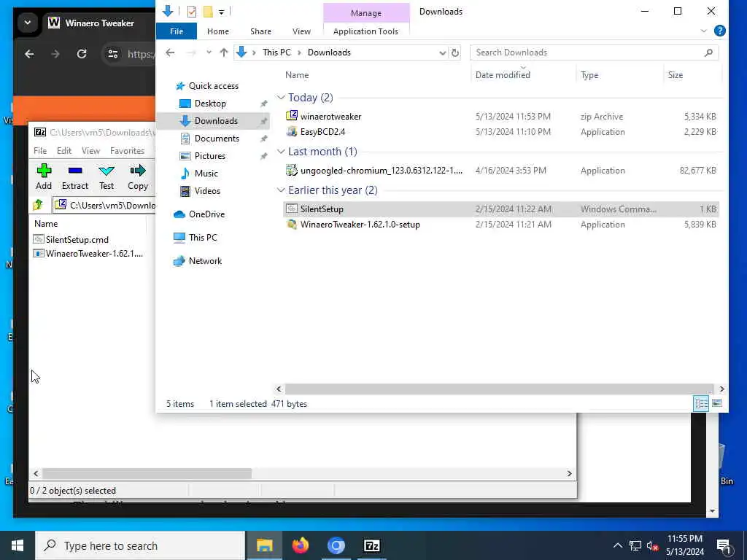The height and width of the screenshot is (560, 747).
Task: Refresh the Downloads folder view
Action: pos(455,52)
